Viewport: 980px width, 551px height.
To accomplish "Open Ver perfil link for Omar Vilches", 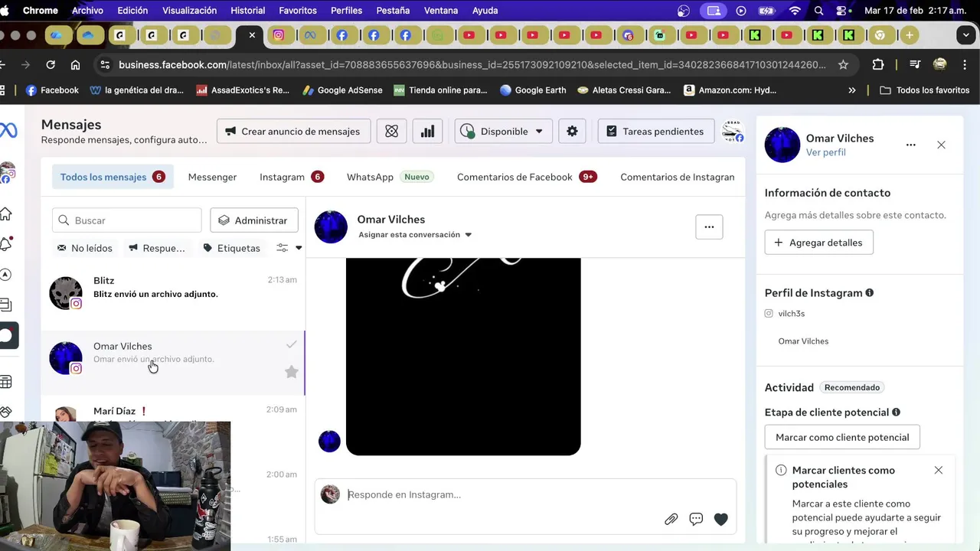I will (x=825, y=152).
